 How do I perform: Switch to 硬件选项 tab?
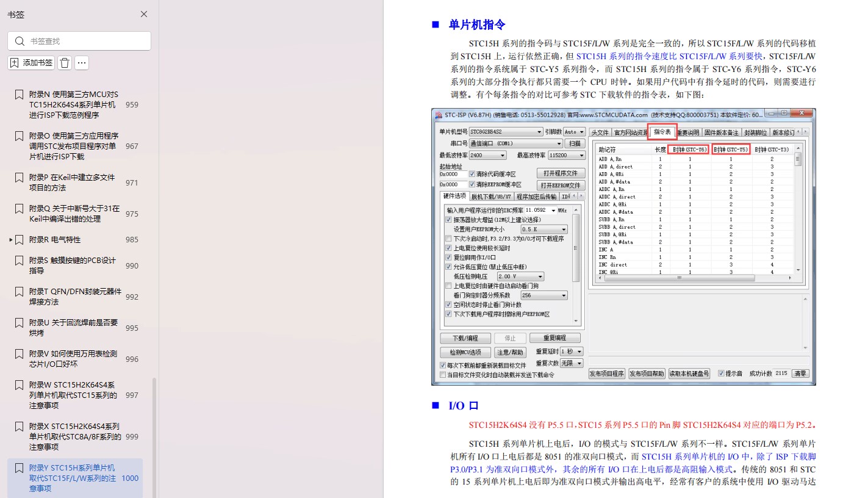(454, 196)
